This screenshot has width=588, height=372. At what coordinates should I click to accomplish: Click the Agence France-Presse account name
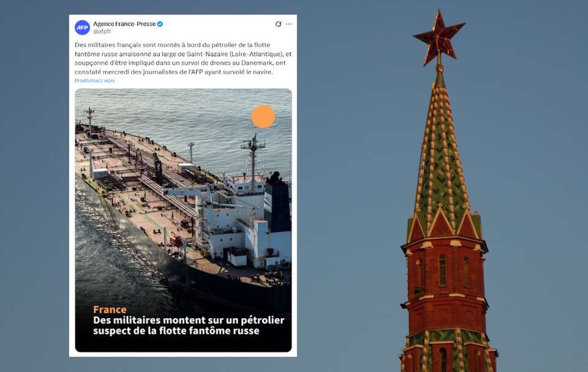coord(124,24)
